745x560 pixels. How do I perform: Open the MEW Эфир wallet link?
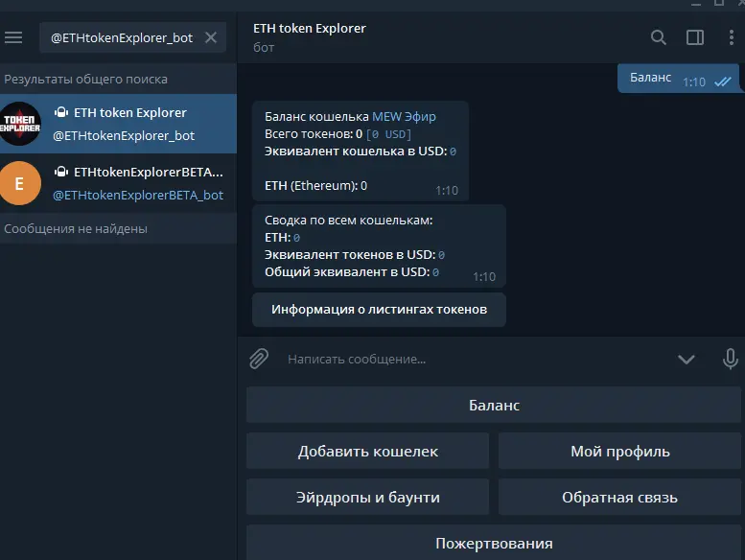pos(404,116)
